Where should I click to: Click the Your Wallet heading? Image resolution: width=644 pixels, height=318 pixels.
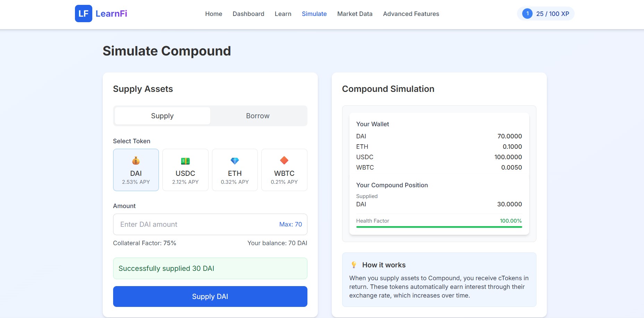(x=373, y=124)
